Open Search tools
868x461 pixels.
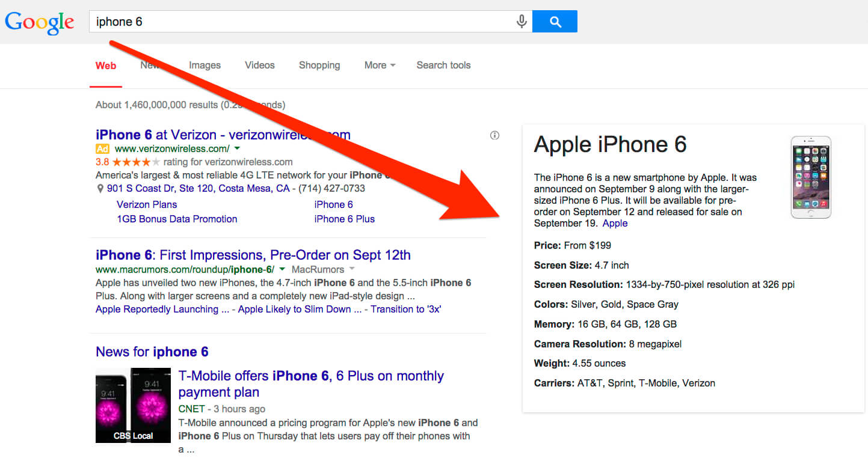tap(443, 65)
